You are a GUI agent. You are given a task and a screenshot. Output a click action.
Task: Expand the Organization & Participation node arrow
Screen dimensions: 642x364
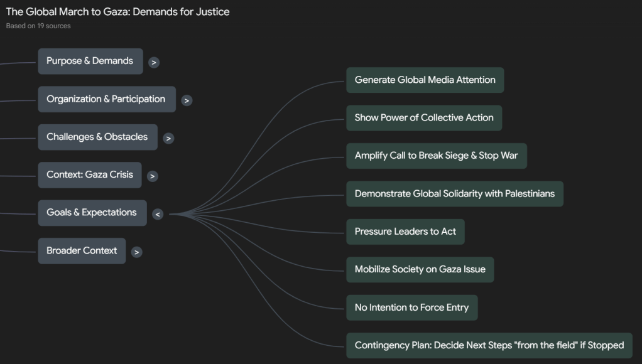[187, 100]
